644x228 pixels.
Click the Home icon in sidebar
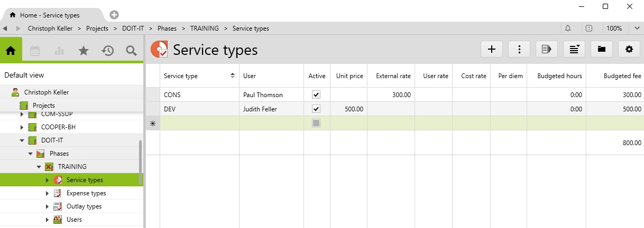click(x=11, y=51)
